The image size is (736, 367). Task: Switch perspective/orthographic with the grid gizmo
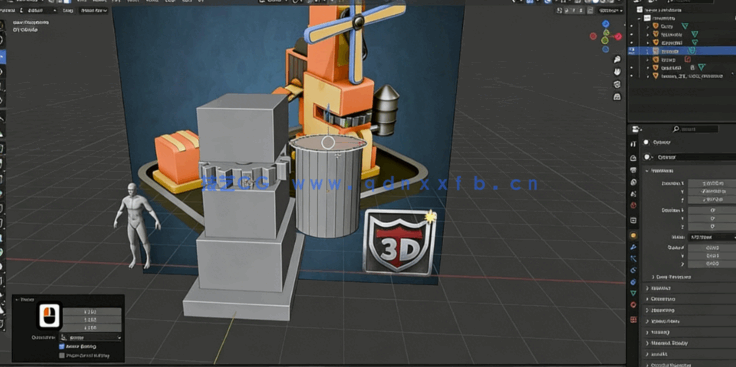click(617, 97)
